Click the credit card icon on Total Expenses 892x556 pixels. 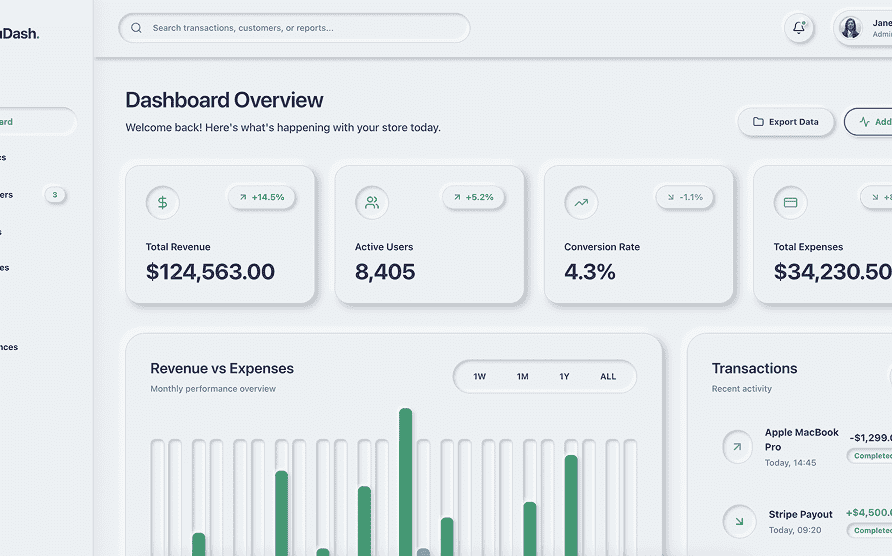click(x=791, y=203)
